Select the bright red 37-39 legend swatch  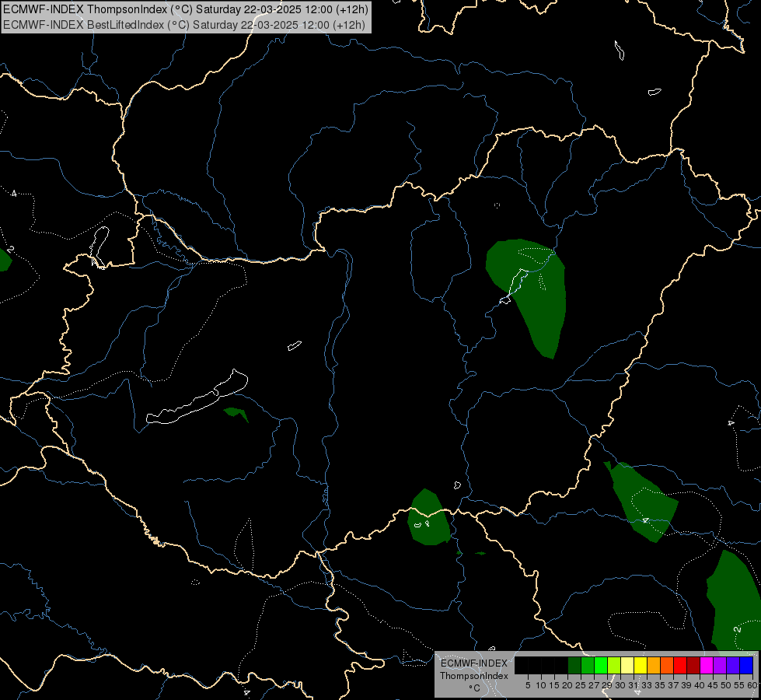[679, 666]
